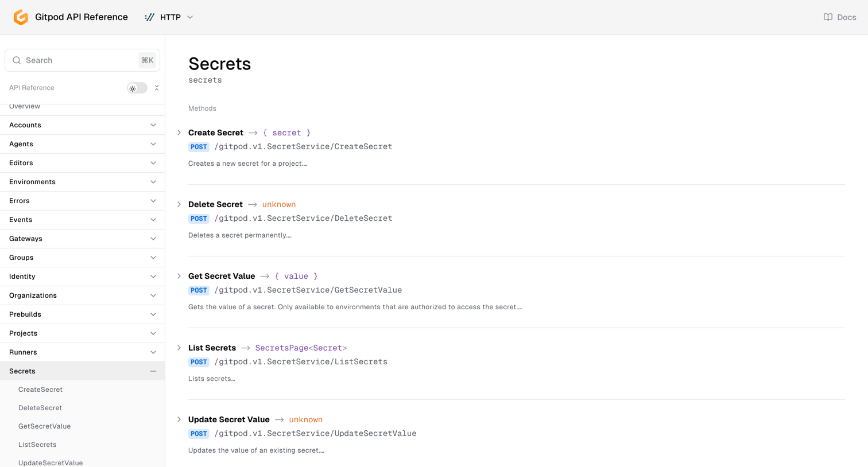The image size is (868, 467).
Task: Click the ListSecrets endpoint path
Action: 301,362
